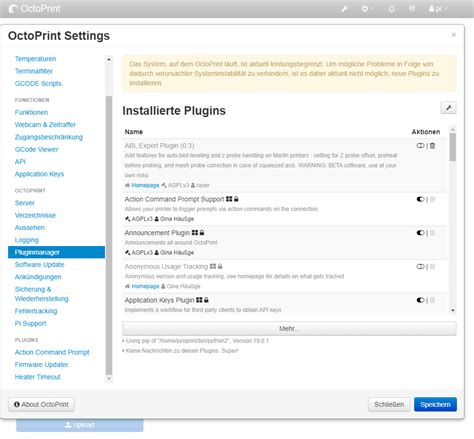474x439 pixels.
Task: Open Ankündigungen settings section
Action: pyautogui.click(x=38, y=277)
